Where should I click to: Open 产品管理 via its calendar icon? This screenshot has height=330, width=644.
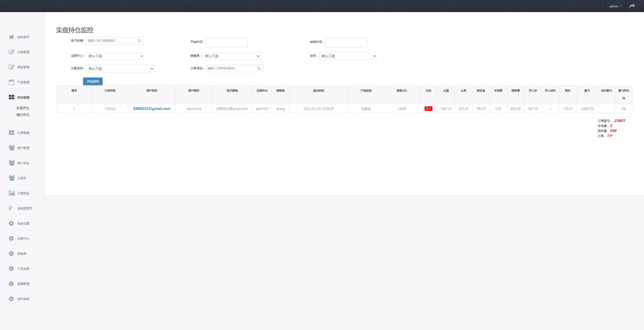tap(11, 82)
